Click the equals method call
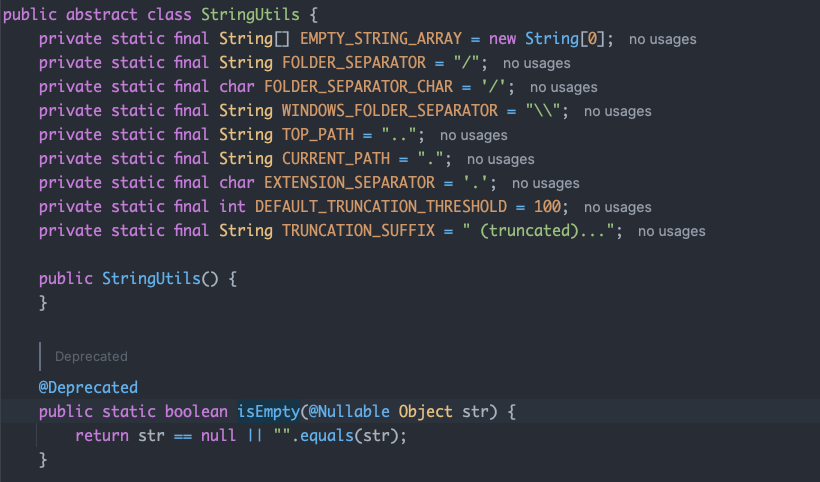Screen dimensions: 820x482 click(327, 436)
